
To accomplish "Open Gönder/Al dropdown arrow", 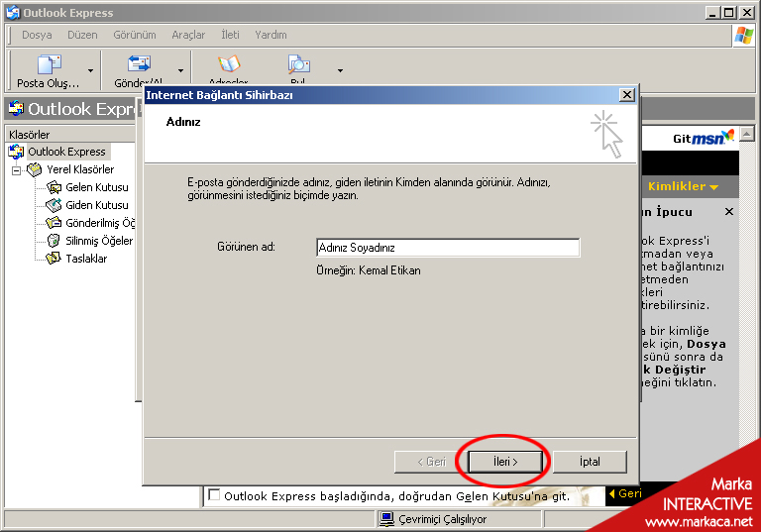I will pyautogui.click(x=180, y=71).
